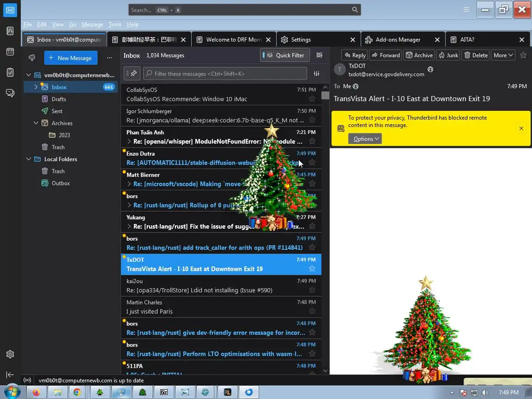Screen dimensions: 532x399
Task: Open 7-Zip from the taskbar
Action: 164,392
